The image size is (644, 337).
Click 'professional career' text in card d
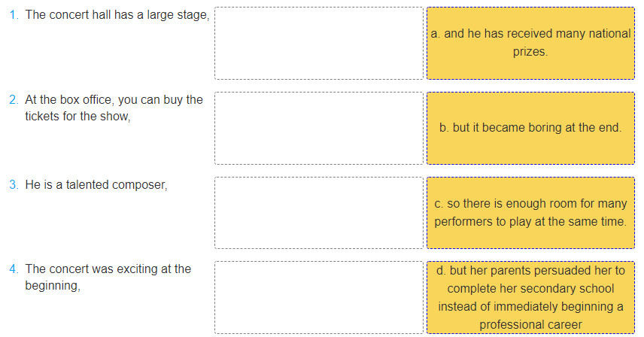[x=530, y=325]
